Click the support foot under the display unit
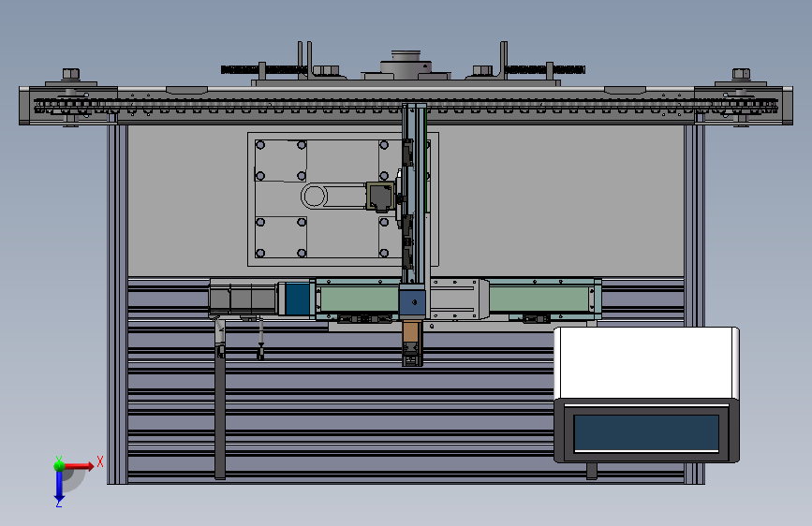The height and width of the screenshot is (526, 812). click(591, 471)
